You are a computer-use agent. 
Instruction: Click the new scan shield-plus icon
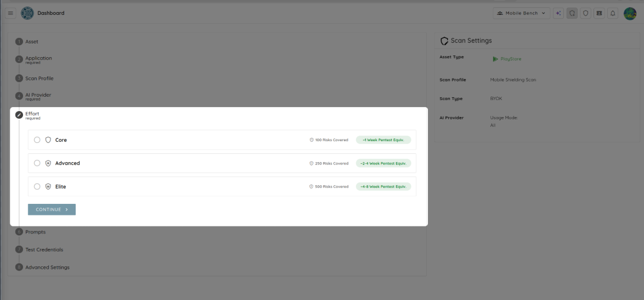coord(572,13)
